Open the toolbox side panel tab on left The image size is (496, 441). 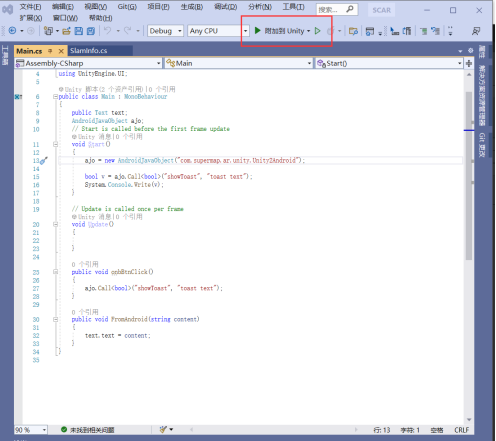[5, 55]
